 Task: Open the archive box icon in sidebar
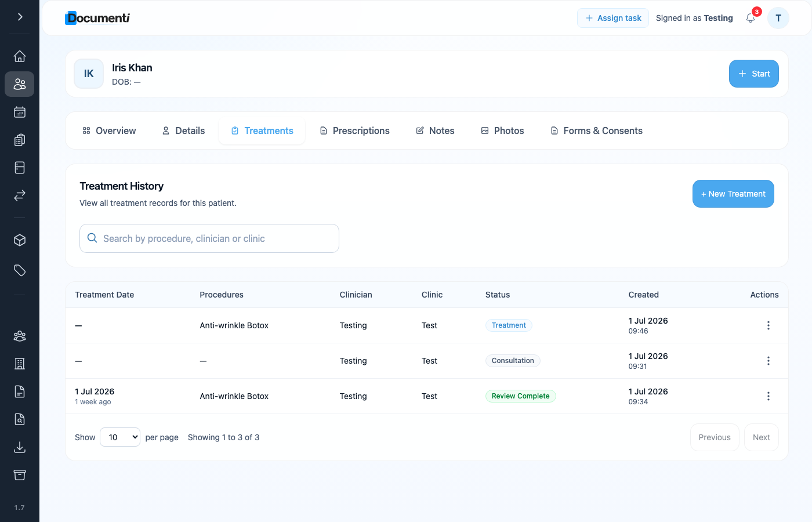20,475
